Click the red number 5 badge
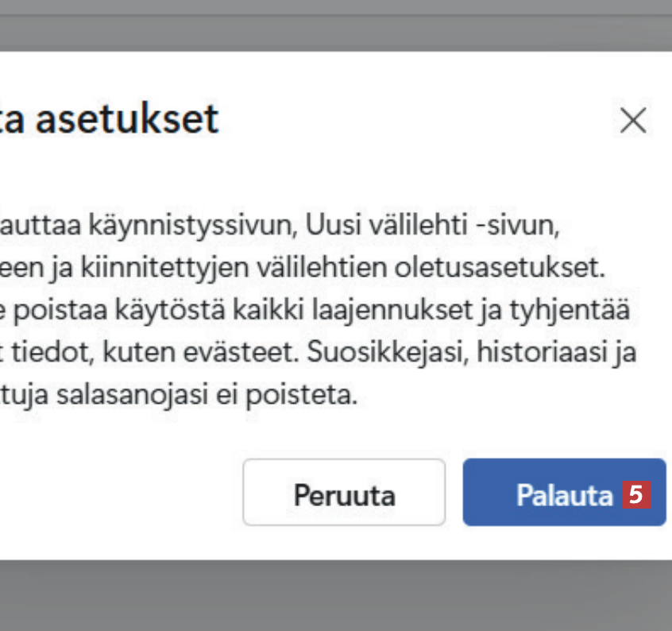The image size is (672, 631). (635, 494)
